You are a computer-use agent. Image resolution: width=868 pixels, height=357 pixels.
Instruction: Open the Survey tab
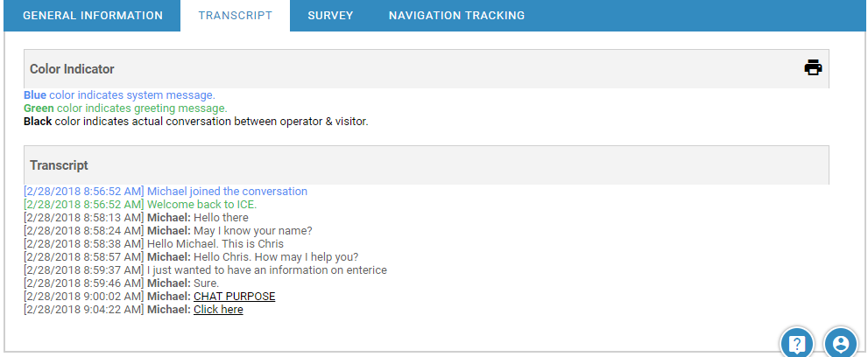coord(330,16)
